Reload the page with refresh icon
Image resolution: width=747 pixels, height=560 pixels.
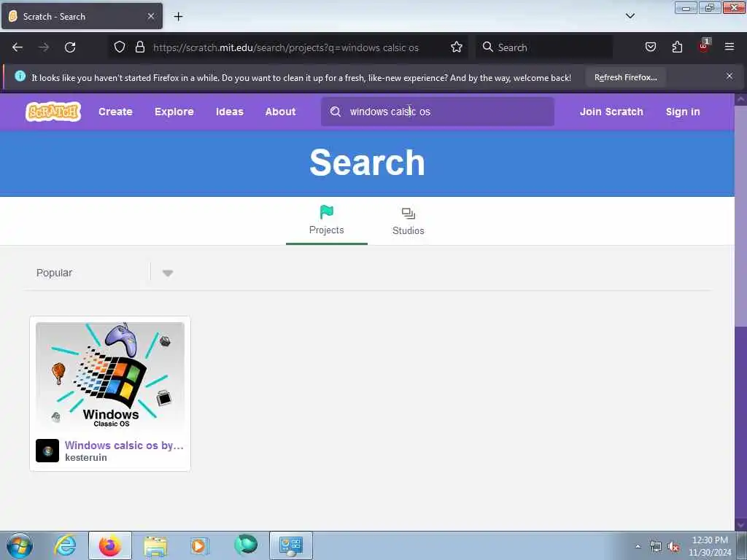point(70,47)
